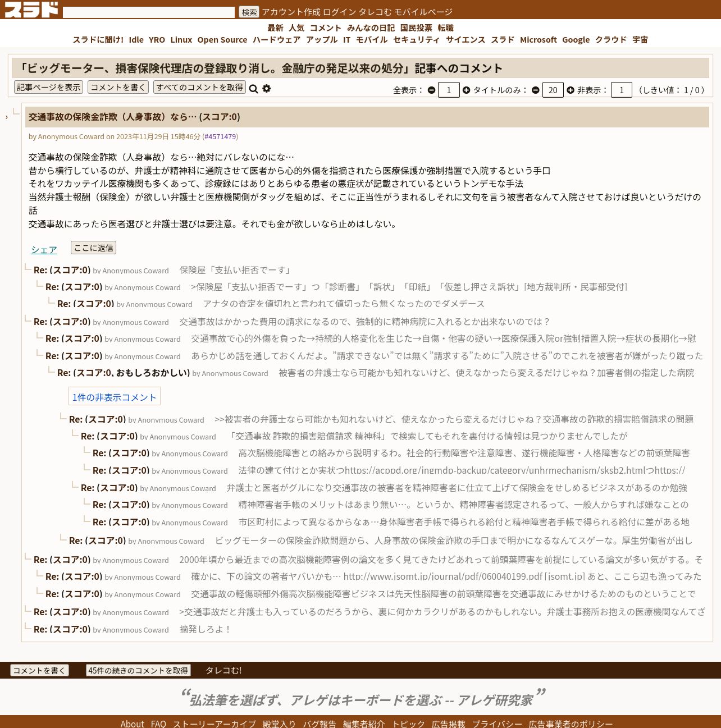The width and height of the screenshot is (721, 728).
Task: Open the About footer link
Action: [133, 724]
